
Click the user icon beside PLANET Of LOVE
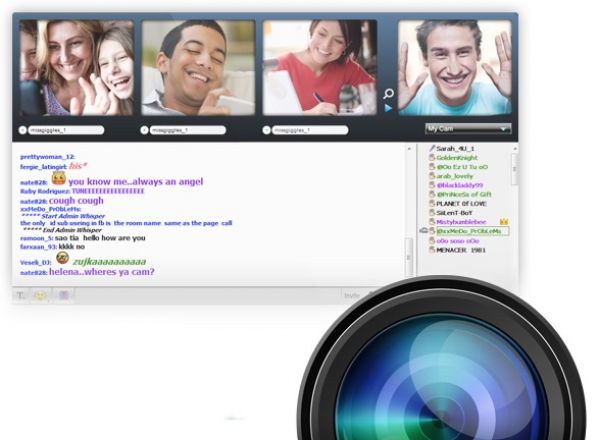[x=432, y=204]
